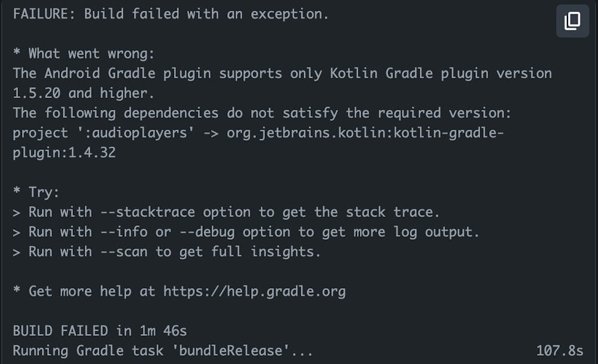Click the "* What went wrong:" line

coord(84,54)
